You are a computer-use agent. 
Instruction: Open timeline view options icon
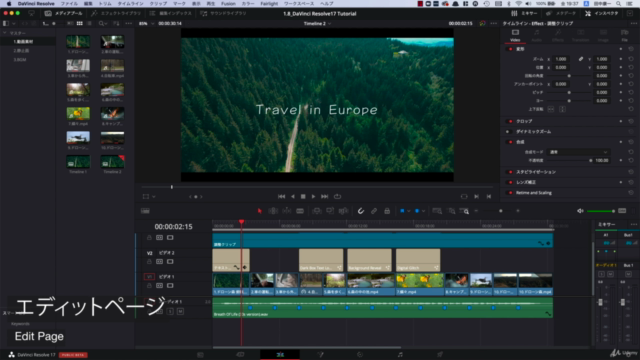(x=145, y=211)
